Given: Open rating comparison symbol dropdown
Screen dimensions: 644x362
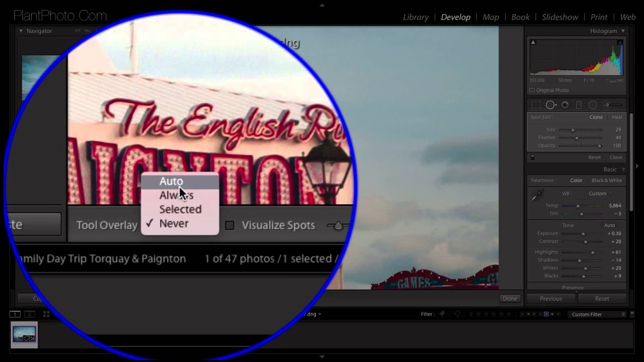Looking at the screenshot, I should pyautogui.click(x=471, y=314).
